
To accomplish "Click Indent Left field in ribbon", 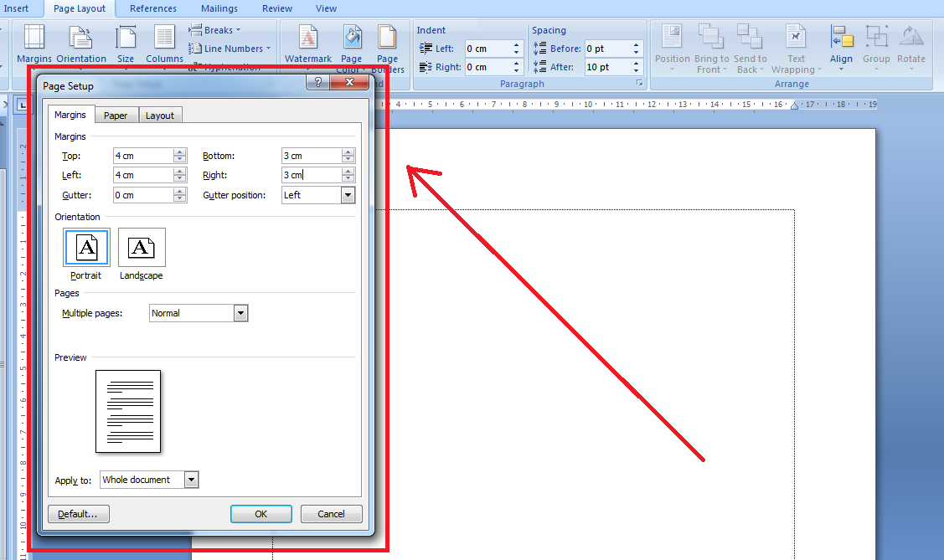I will [x=487, y=49].
